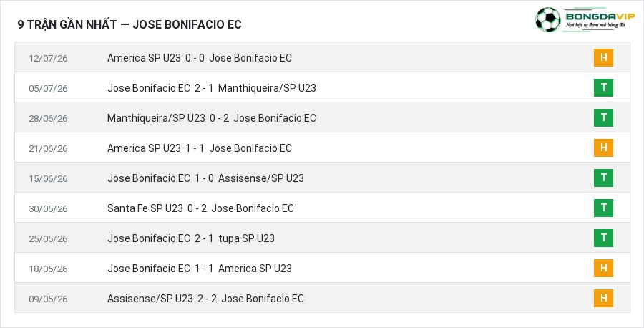The height and width of the screenshot is (328, 644).
Task: Open Jose Bonifacio EC 2 - 1 Manthiqueira match
Action: point(212,88)
